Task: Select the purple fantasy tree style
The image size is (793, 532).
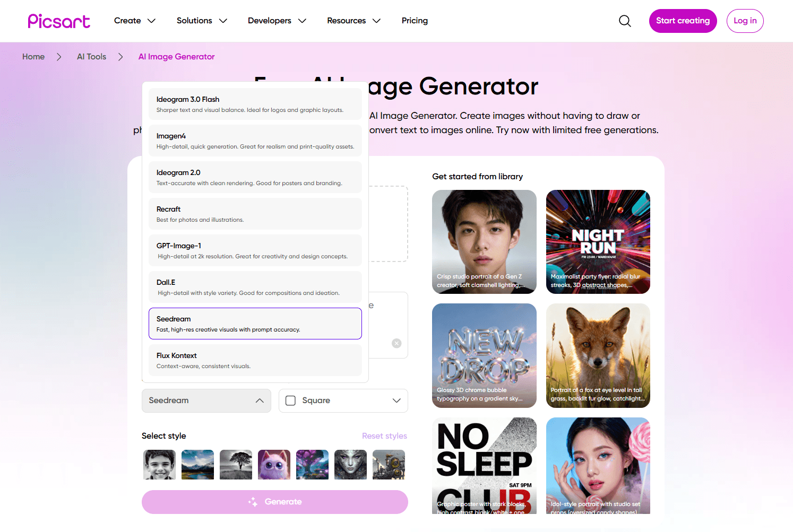Action: pyautogui.click(x=313, y=465)
